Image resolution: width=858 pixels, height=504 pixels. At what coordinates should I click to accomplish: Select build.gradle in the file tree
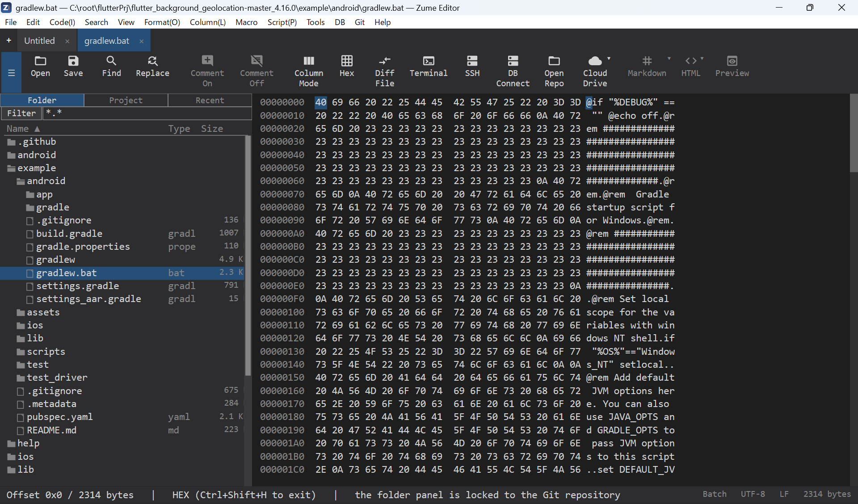click(69, 234)
